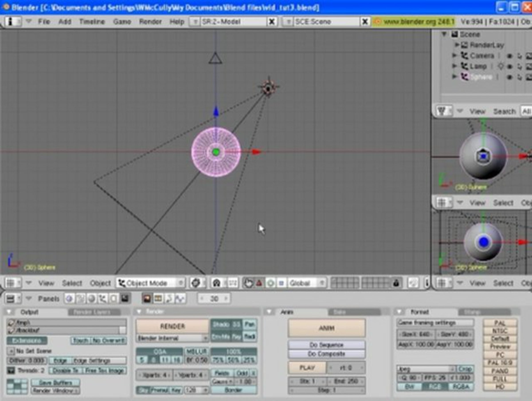532x401 pixels.
Task: Open the Logic context panel icon
Action: click(x=69, y=299)
